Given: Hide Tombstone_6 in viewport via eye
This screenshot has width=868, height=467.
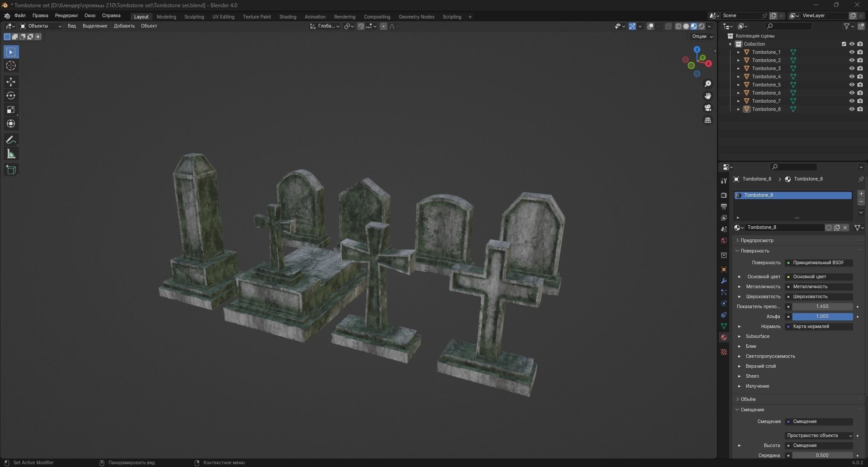Looking at the screenshot, I should click(852, 93).
